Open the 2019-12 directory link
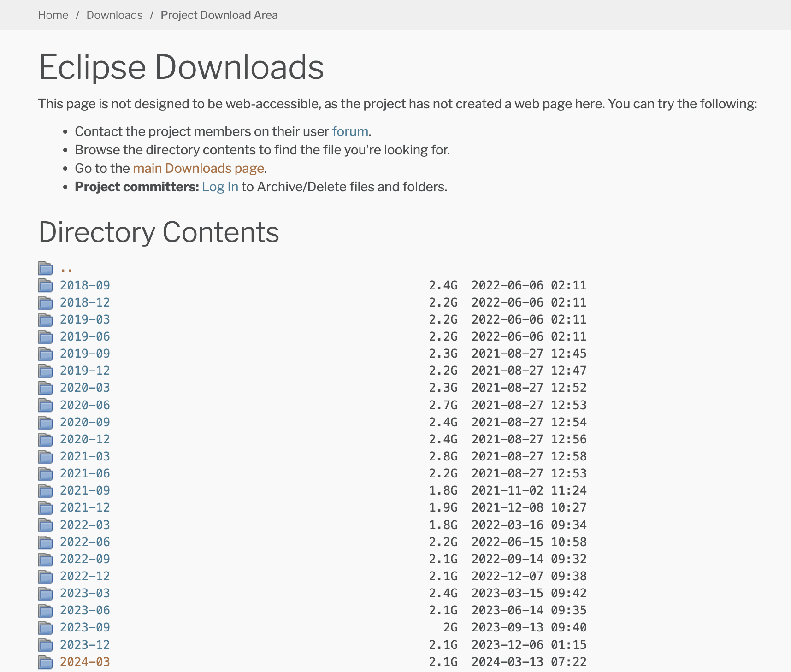The image size is (791, 672). click(x=85, y=371)
